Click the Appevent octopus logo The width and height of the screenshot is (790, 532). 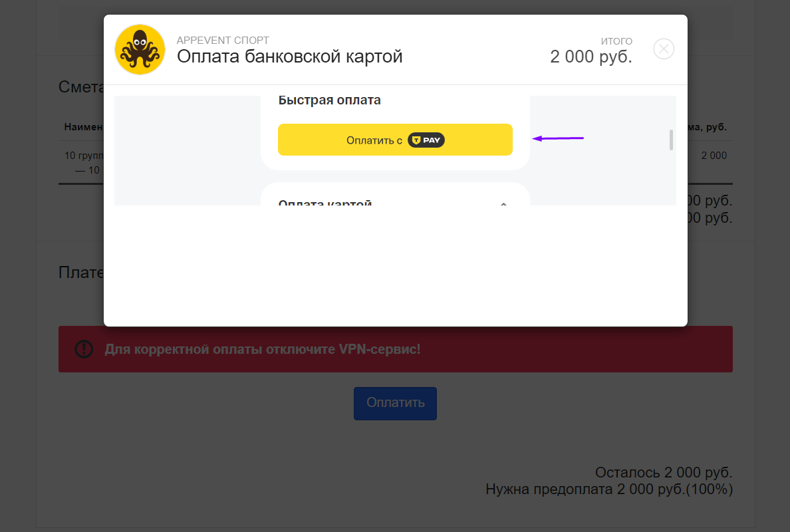point(140,49)
